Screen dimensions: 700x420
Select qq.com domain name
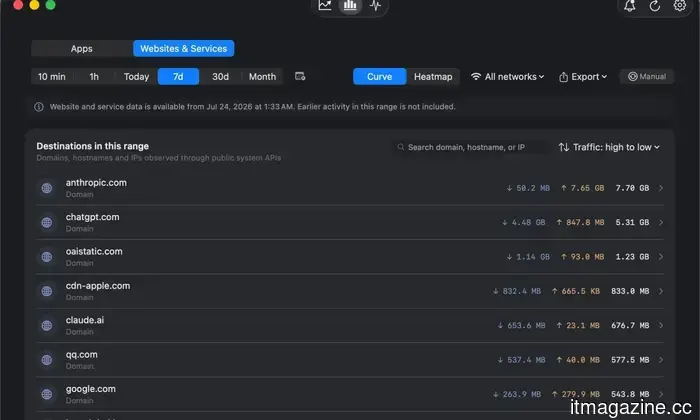click(x=82, y=354)
